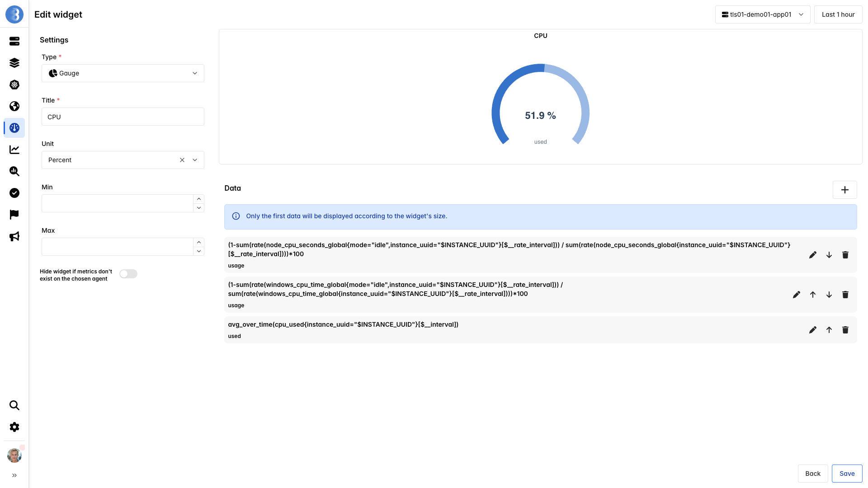Open the checkmark circle icon in sidebar
This screenshot has width=868, height=488.
14,193
